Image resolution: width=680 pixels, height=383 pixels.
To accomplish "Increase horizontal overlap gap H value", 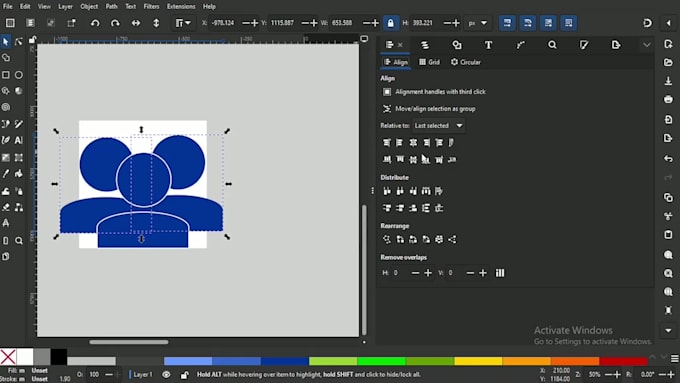I will point(428,273).
